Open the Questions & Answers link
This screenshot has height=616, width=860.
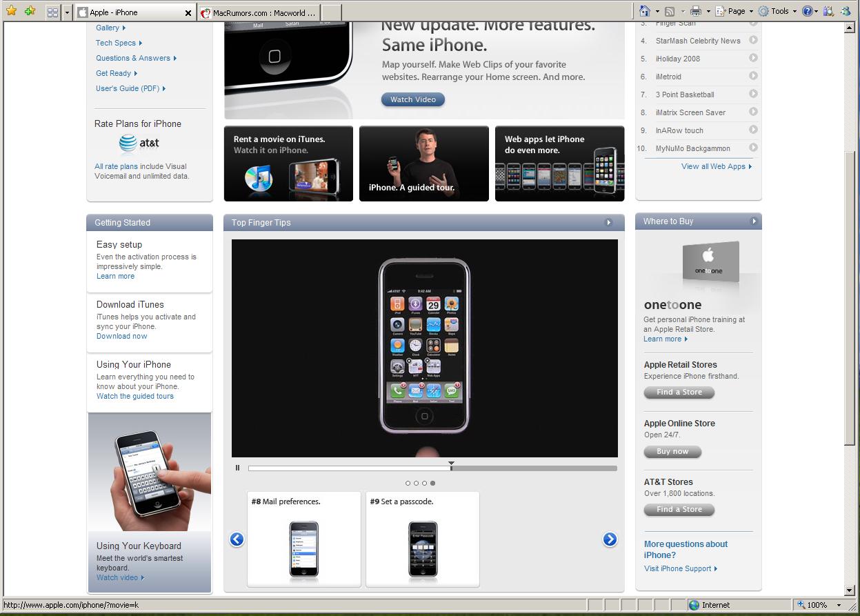pyautogui.click(x=136, y=58)
